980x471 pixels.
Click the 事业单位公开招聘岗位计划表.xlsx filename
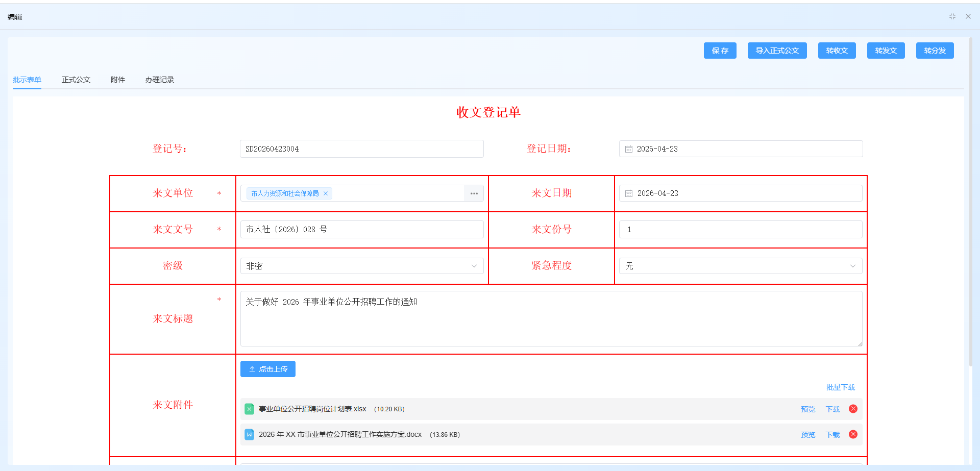click(312, 409)
